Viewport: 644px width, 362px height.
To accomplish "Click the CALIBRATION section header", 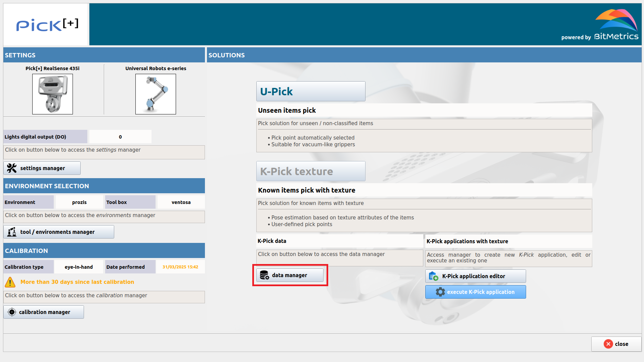I will click(x=104, y=251).
